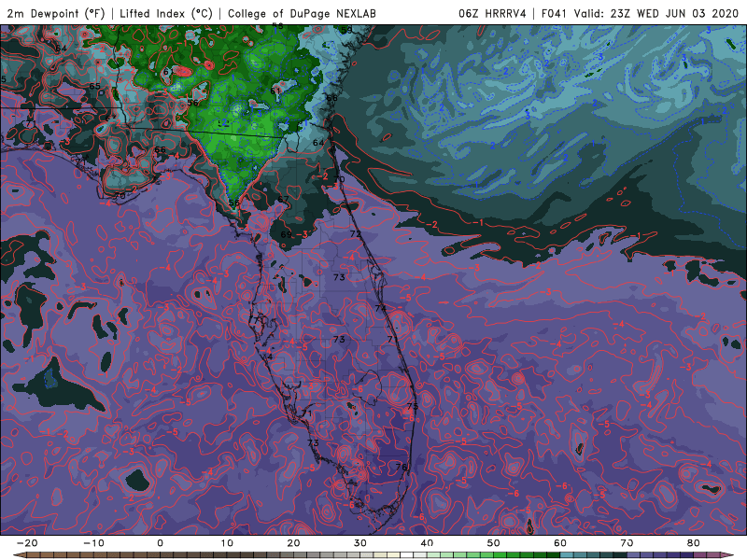Click the '72' dewpoint value on map
Screen dimensions: 747x560
(356, 234)
